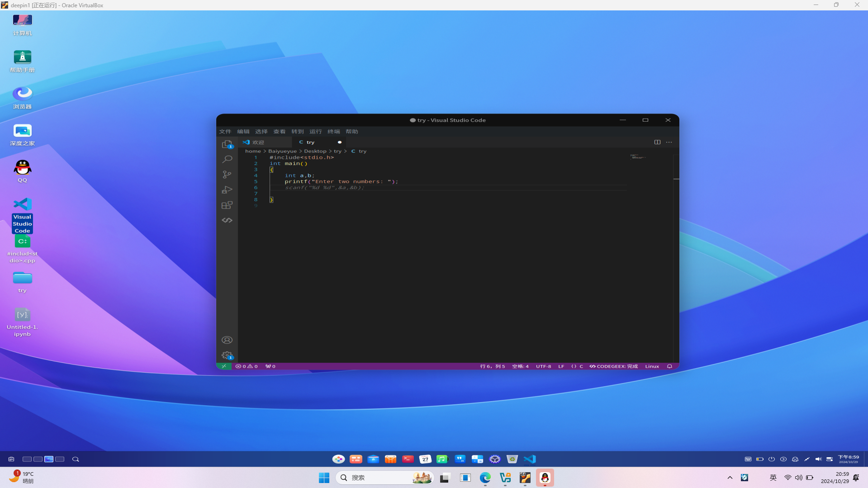Viewport: 868px width, 488px height.
Task: Open the Accounts menu icon
Action: 227,340
